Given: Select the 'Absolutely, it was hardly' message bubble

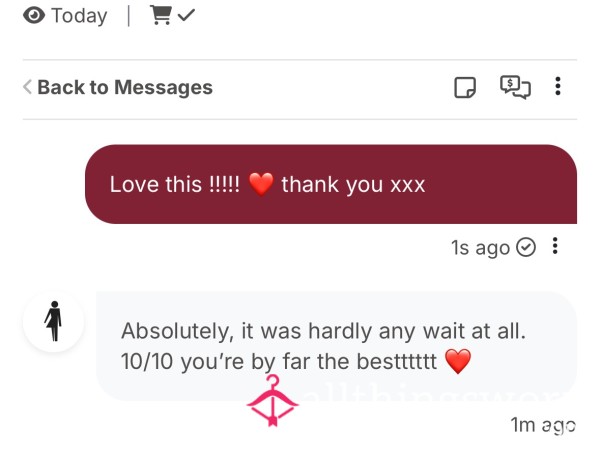Looking at the screenshot, I should (336, 346).
